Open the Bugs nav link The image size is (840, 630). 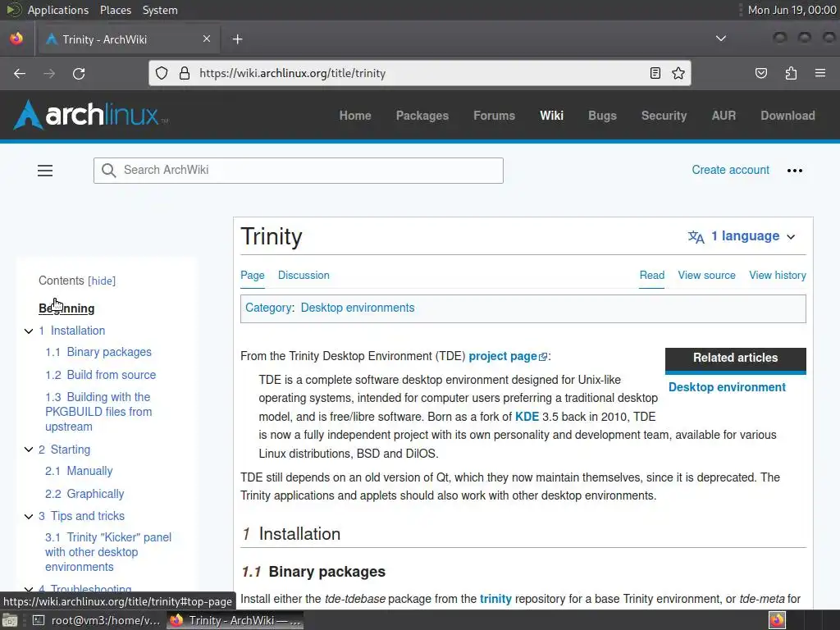[602, 116]
